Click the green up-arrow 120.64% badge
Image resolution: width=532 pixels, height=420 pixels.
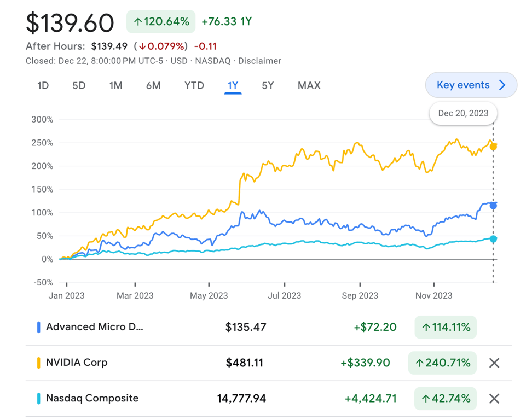(x=161, y=22)
